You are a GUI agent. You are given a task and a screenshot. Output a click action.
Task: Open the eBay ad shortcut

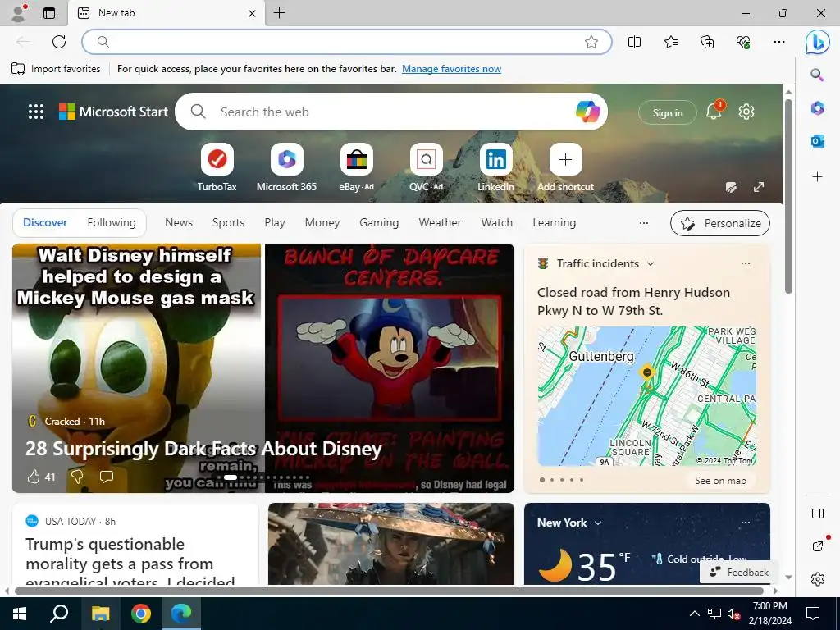coord(356,167)
